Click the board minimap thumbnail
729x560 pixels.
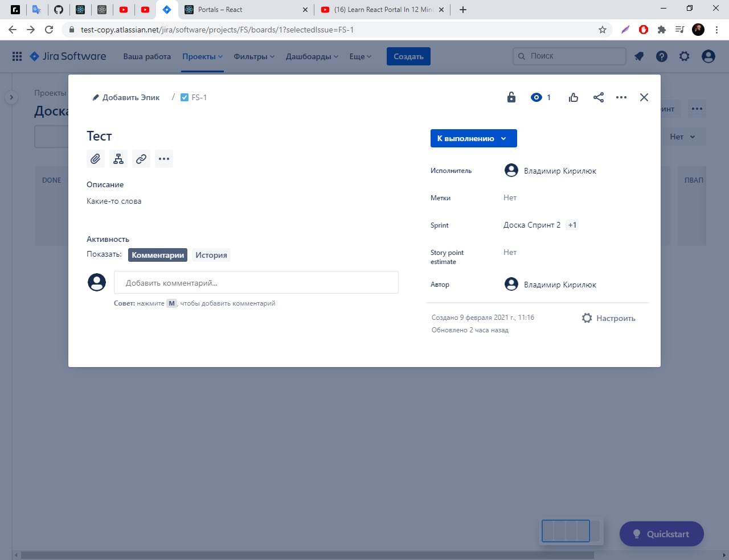[x=570, y=531]
